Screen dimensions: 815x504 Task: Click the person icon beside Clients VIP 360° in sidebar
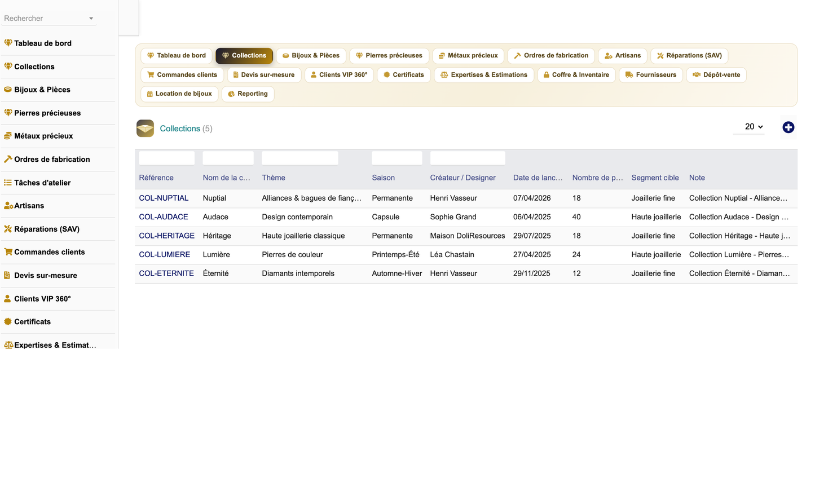[x=7, y=299]
